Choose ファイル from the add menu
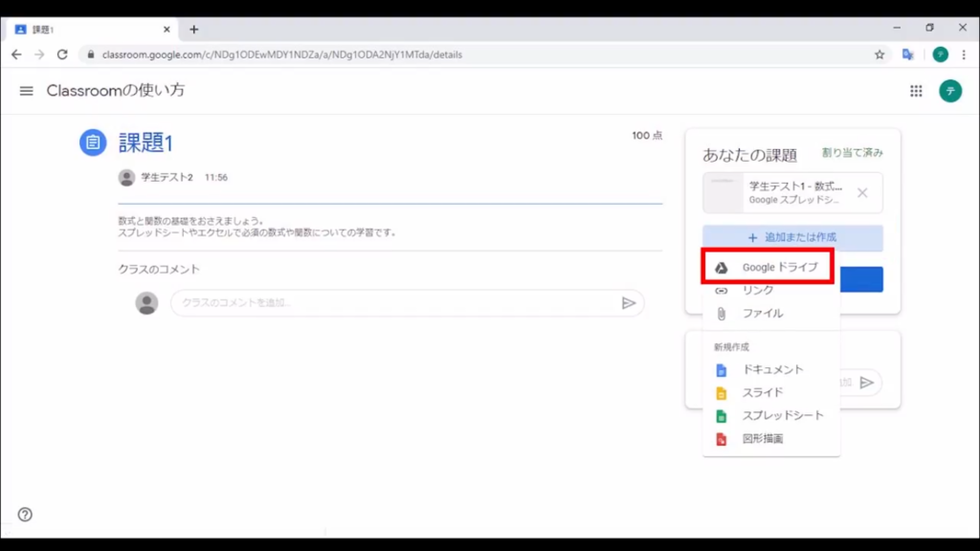The width and height of the screenshot is (980, 551). pos(771,314)
